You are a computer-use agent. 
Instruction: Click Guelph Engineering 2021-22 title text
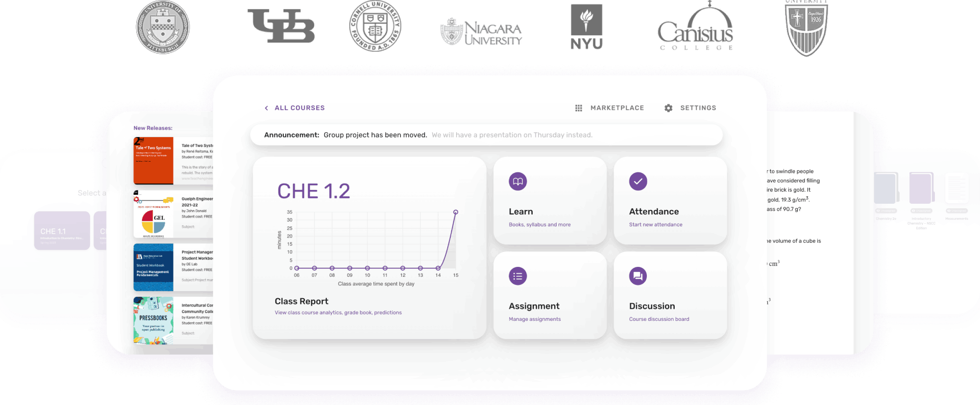(197, 202)
